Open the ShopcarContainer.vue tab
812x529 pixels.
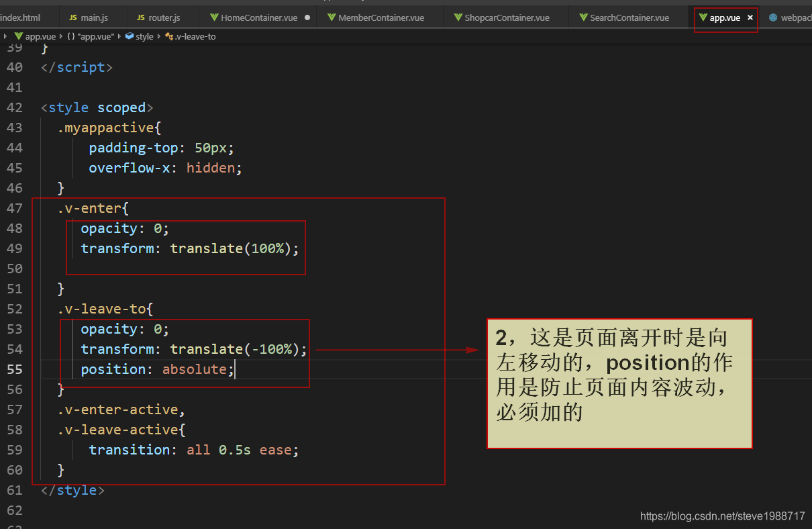(507, 17)
